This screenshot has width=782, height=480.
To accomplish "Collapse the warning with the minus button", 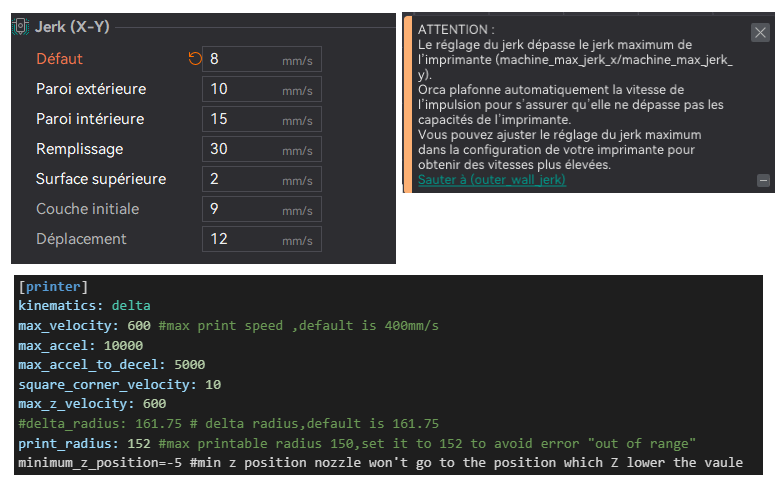I will coord(763,181).
